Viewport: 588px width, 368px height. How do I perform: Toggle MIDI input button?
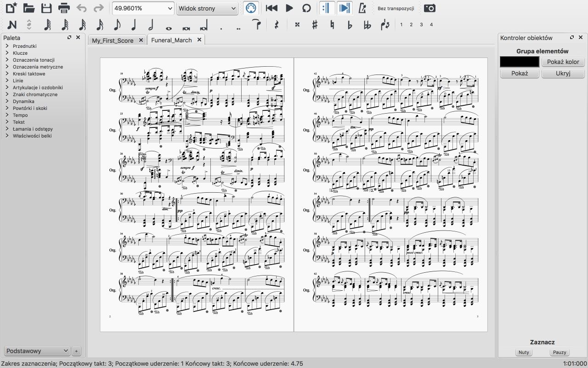tap(250, 8)
